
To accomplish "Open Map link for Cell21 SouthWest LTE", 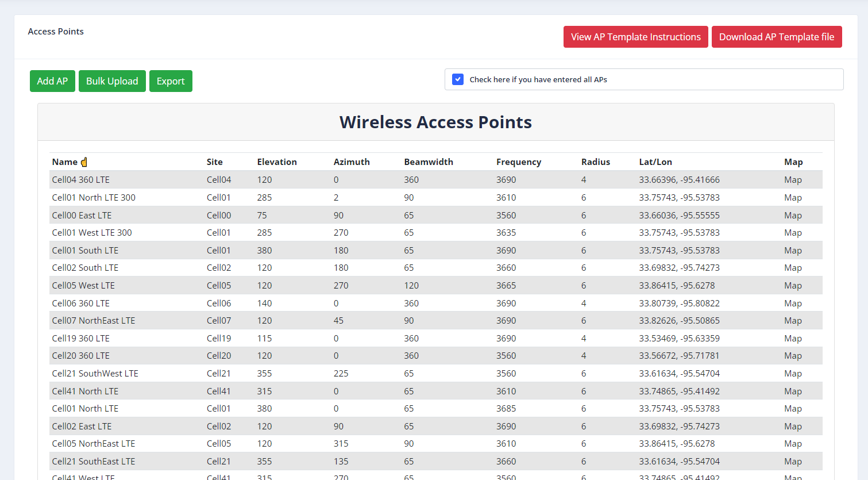I will [793, 374].
